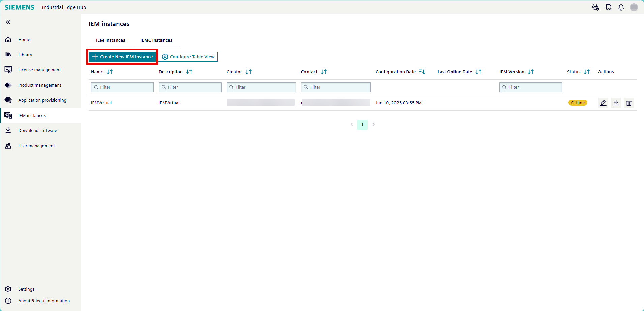Image resolution: width=644 pixels, height=311 pixels.
Task: Click the Offline status badge
Action: point(578,103)
